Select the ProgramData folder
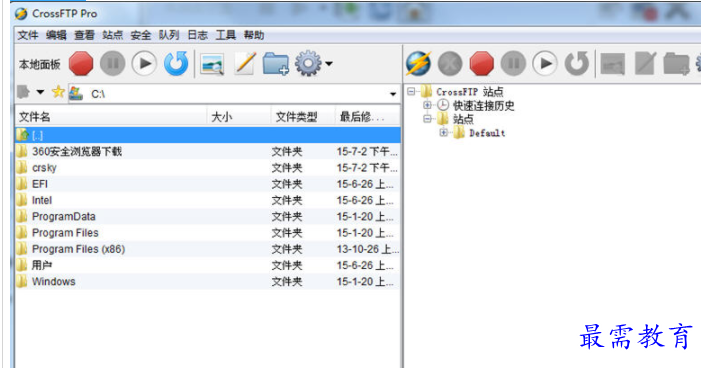 [x=208, y=216]
